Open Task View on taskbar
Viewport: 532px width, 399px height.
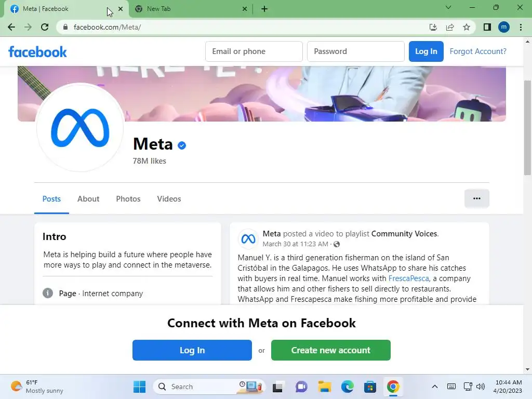[x=277, y=387]
